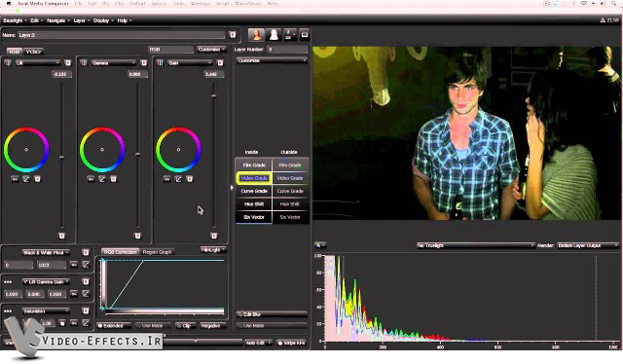This screenshot has width=623, height=364.
Task: Open the No Truelight dropdown
Action: coord(476,245)
